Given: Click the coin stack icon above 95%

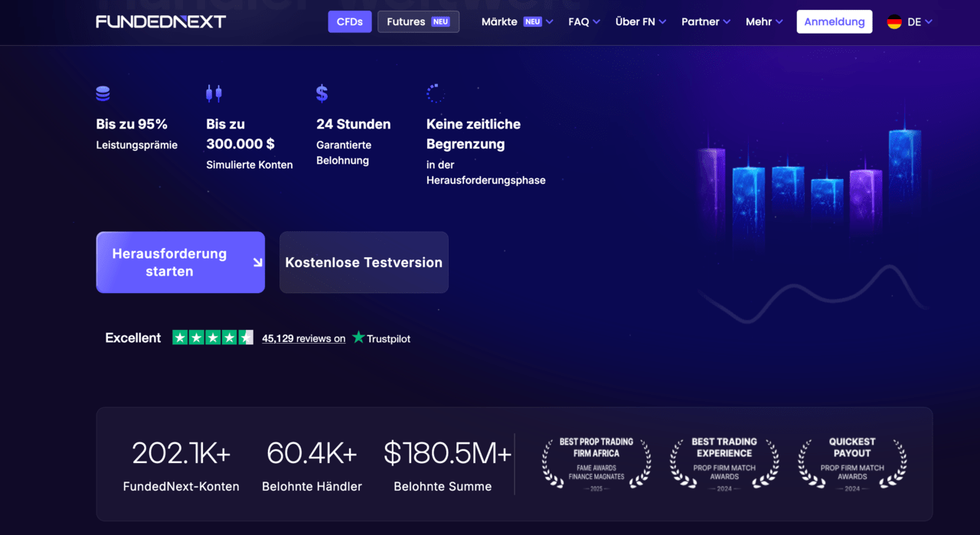Looking at the screenshot, I should tap(103, 93).
